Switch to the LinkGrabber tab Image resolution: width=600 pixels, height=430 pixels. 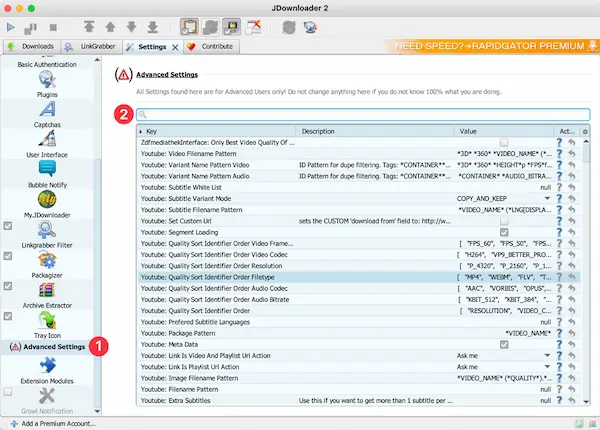pyautogui.click(x=92, y=46)
